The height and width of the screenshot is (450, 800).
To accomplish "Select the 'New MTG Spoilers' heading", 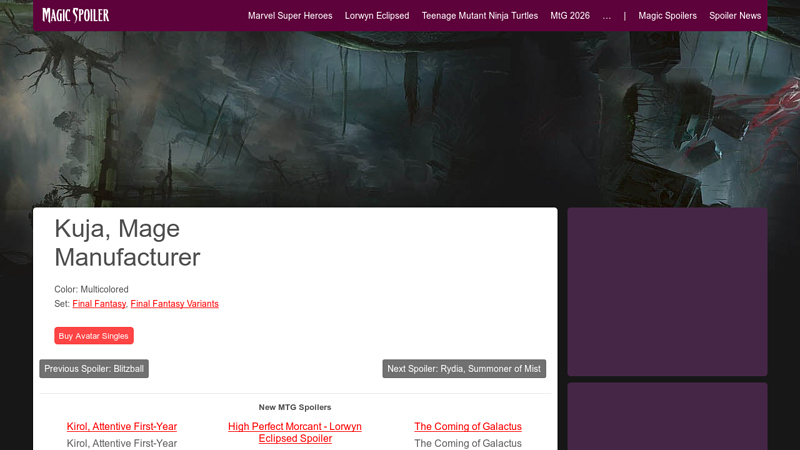I will (295, 407).
